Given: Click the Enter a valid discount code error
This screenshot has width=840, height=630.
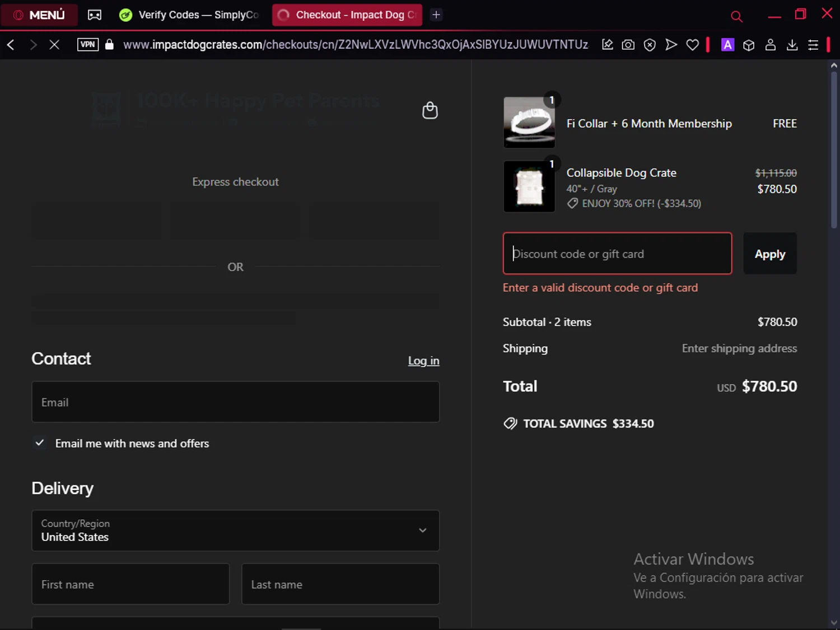Looking at the screenshot, I should pyautogui.click(x=600, y=287).
